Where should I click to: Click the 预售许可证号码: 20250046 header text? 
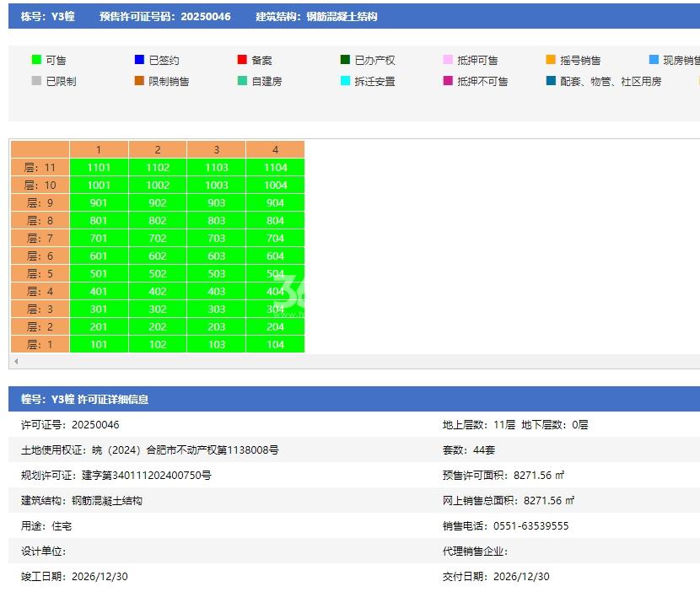click(165, 17)
